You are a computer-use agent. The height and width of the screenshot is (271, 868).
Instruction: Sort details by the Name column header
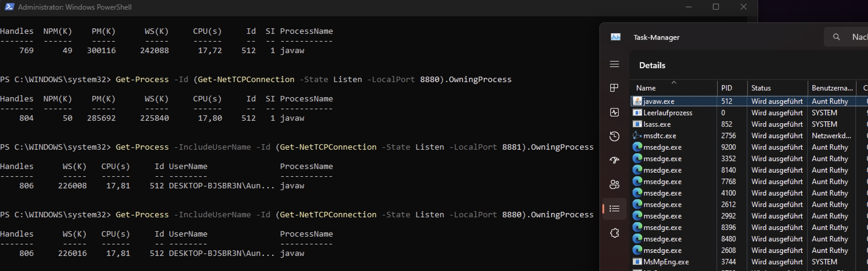click(x=646, y=88)
